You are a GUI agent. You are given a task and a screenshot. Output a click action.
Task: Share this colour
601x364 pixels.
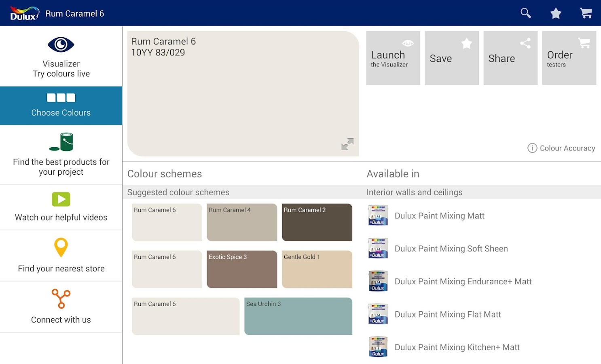(510, 58)
